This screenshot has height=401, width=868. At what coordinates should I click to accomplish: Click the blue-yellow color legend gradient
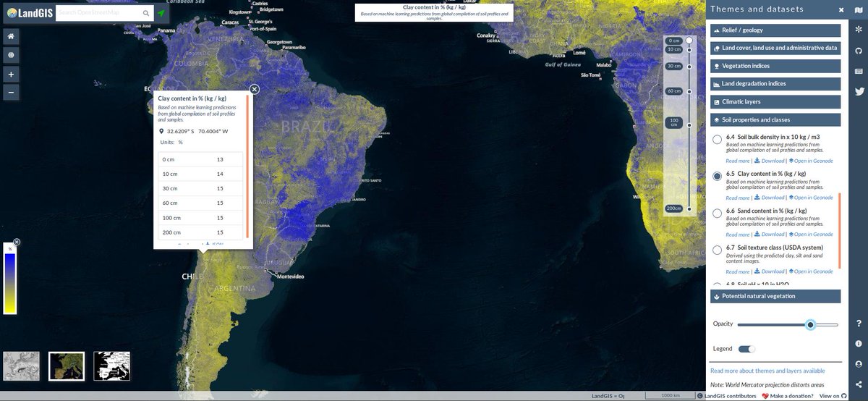[10, 282]
